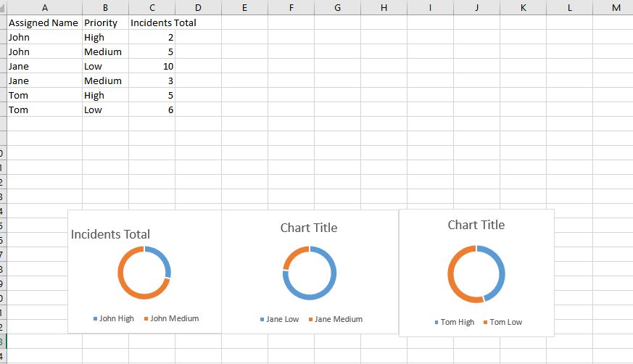Select column K header
Image resolution: width=633 pixels, height=364 pixels.
[x=524, y=8]
